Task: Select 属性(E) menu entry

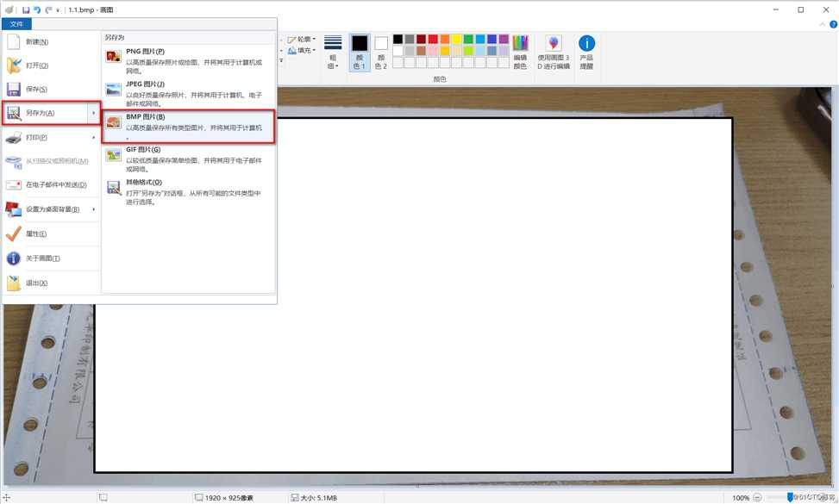Action: [x=52, y=233]
